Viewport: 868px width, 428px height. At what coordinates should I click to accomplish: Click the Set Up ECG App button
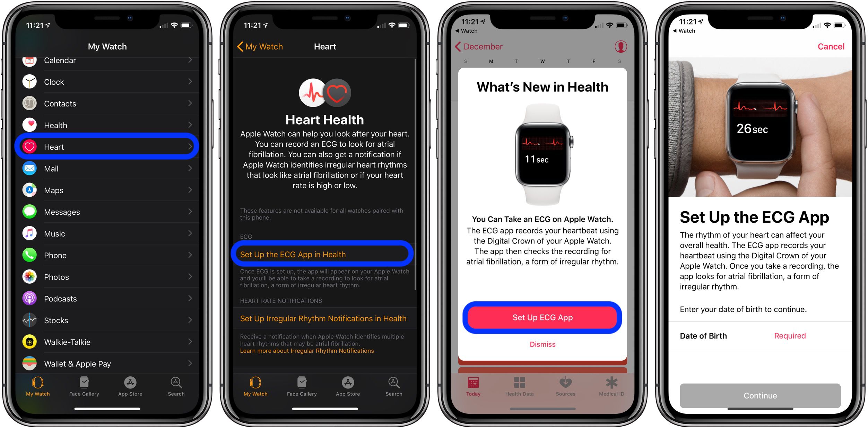tap(542, 318)
